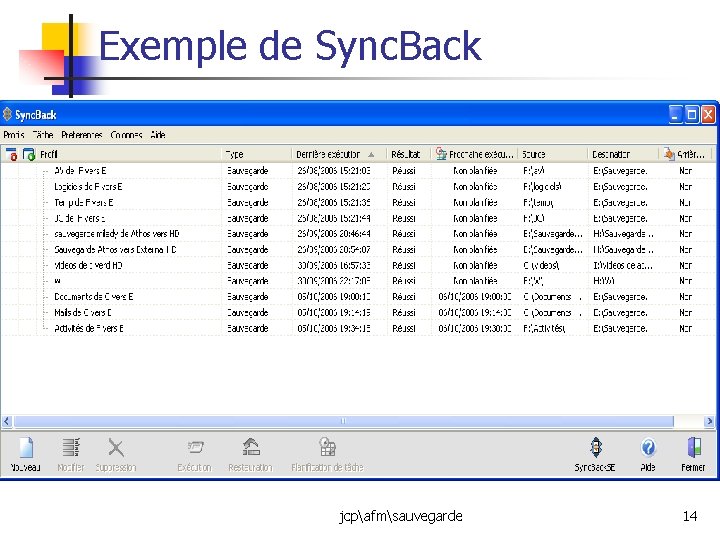Select profile 'AV de F vers E'
The image size is (720, 540).
tap(80, 171)
